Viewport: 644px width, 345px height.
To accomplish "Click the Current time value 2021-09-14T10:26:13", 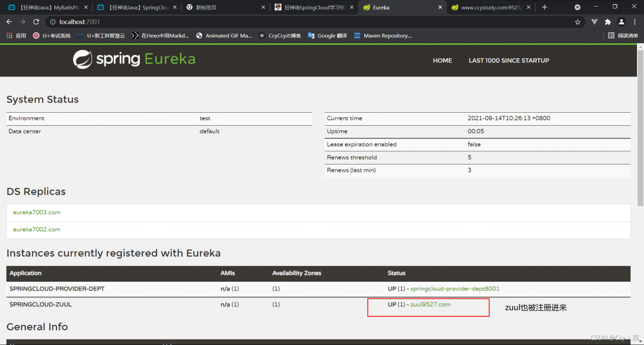I will pyautogui.click(x=509, y=118).
